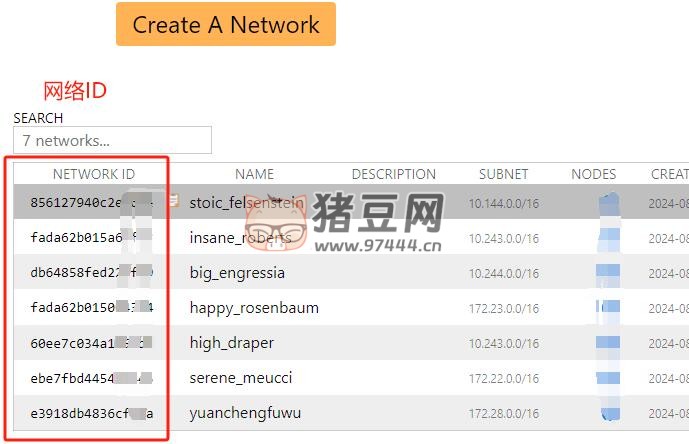689x444 pixels.
Task: Open network ID ebe7fbd4454
Action: click(91, 378)
